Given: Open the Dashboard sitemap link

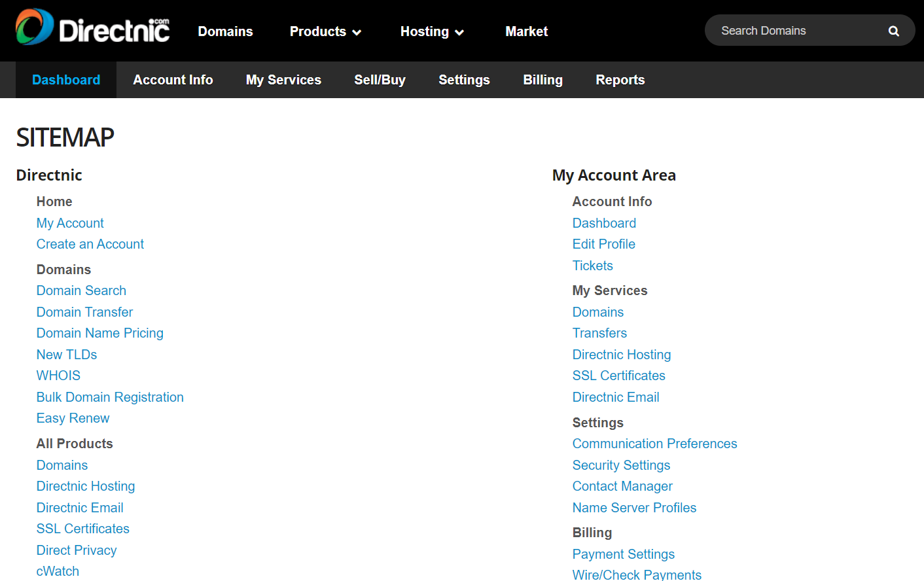Looking at the screenshot, I should point(604,223).
